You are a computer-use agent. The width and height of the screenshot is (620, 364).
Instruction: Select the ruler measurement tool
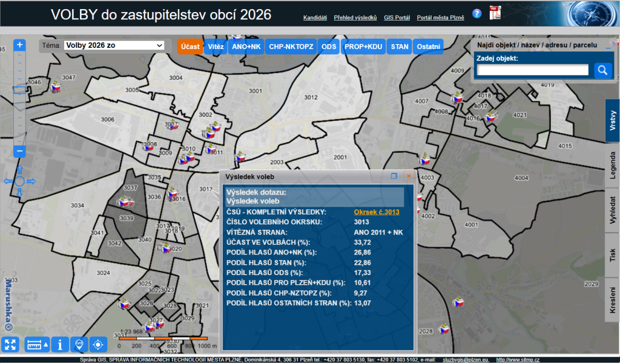click(x=34, y=345)
